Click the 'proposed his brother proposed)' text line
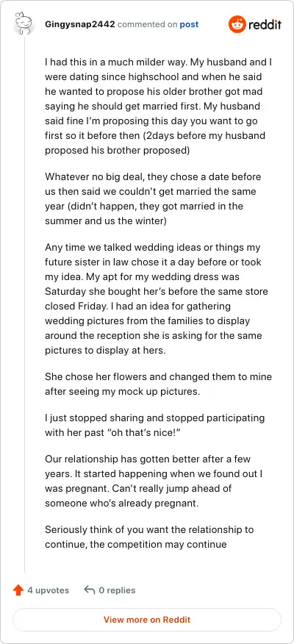 coord(117,150)
